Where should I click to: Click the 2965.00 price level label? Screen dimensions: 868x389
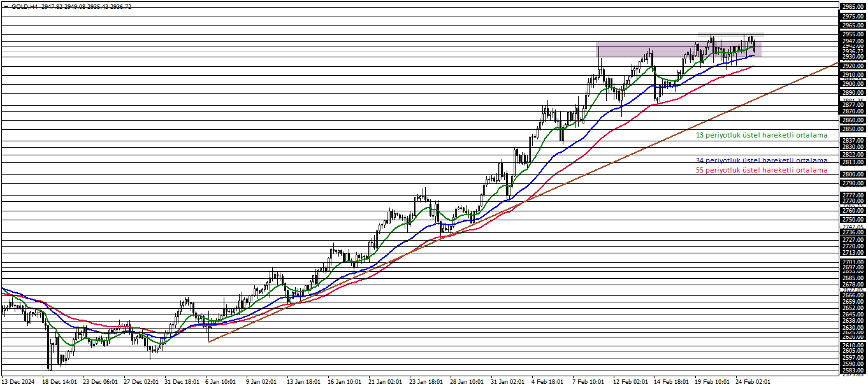point(852,25)
